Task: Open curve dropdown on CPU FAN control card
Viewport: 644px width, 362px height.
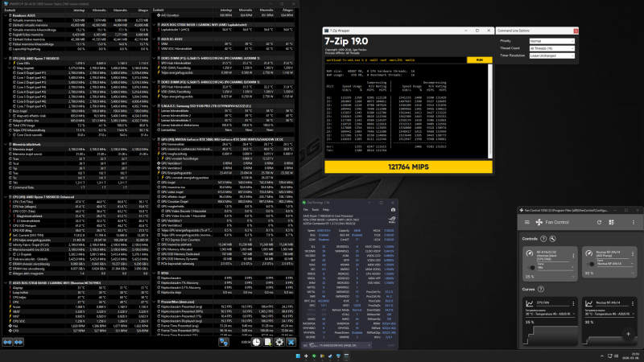Action: coord(555,267)
